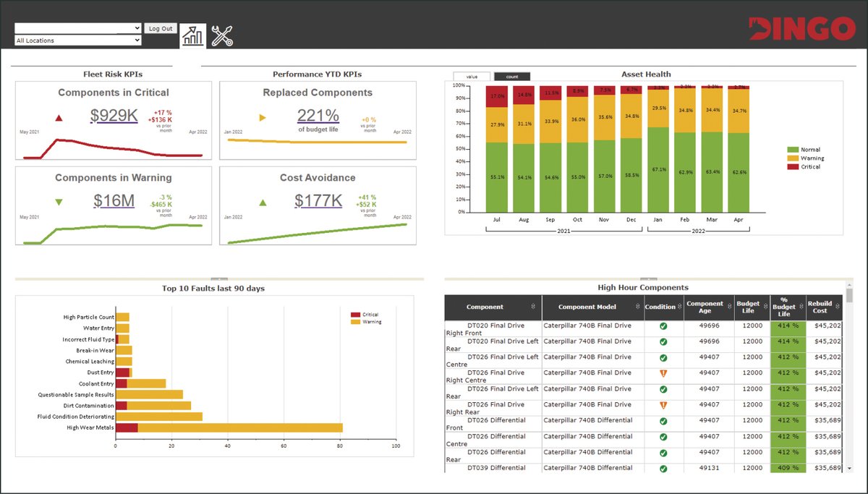This screenshot has height=494, width=868.
Task: Collapse the High Hour Components panel handle
Action: tap(649, 278)
